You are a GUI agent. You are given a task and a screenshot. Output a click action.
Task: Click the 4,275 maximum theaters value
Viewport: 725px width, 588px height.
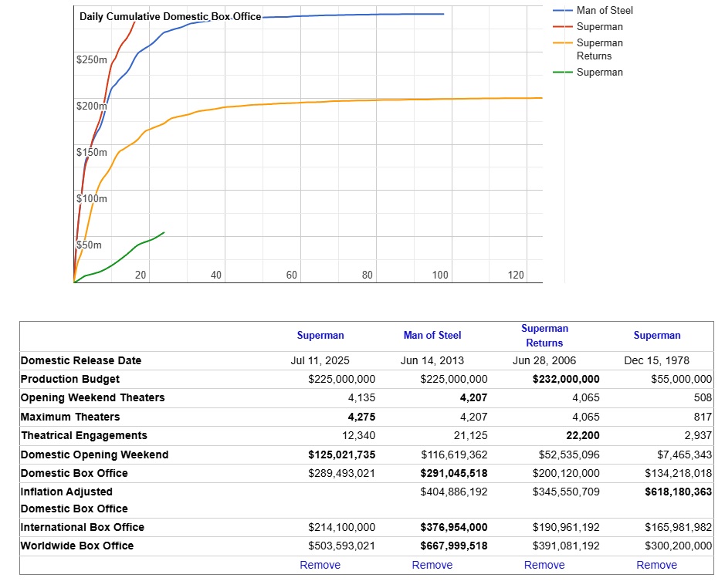361,417
